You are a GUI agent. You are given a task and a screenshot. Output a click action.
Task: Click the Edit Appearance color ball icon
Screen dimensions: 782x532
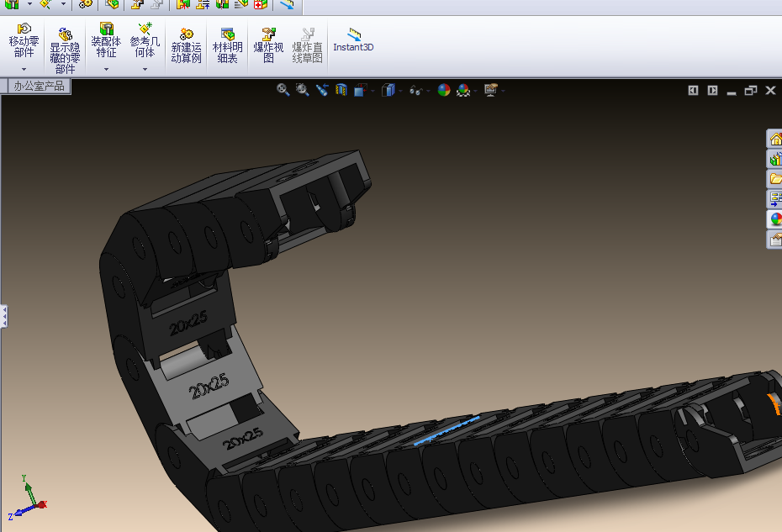pos(443,90)
